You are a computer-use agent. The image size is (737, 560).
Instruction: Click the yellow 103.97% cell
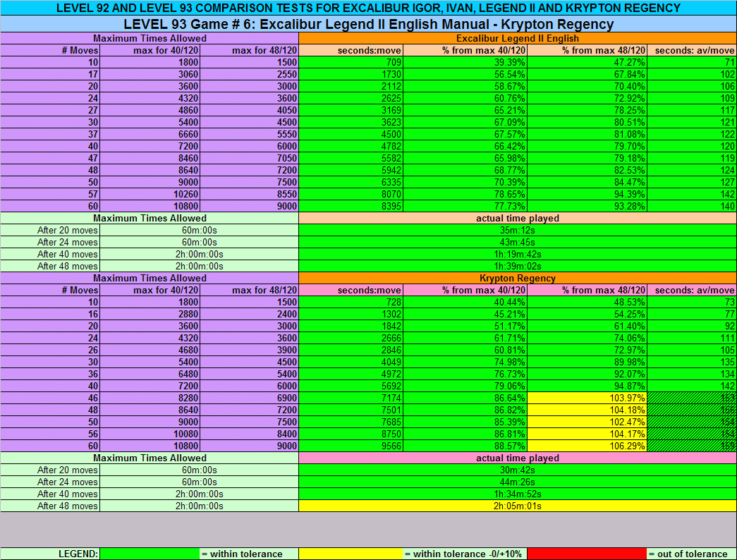[587, 398]
